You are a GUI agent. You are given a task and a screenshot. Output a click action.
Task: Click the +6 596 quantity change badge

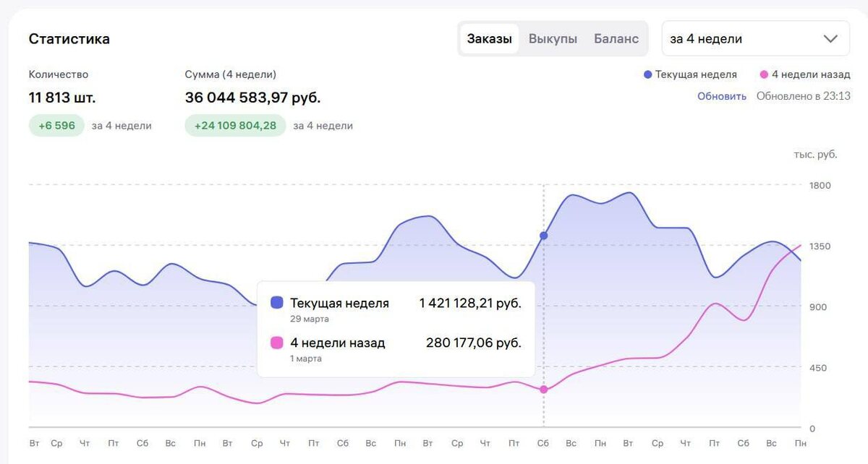pyautogui.click(x=56, y=126)
